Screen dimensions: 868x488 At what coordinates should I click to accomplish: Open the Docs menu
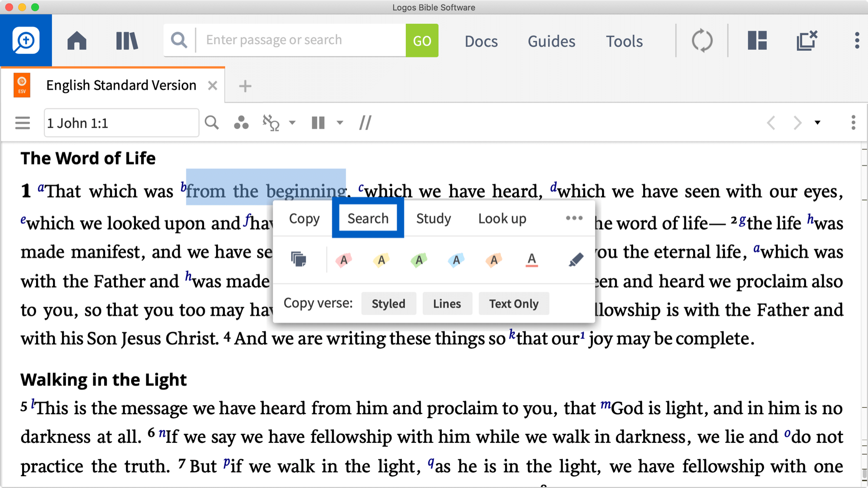pos(481,41)
